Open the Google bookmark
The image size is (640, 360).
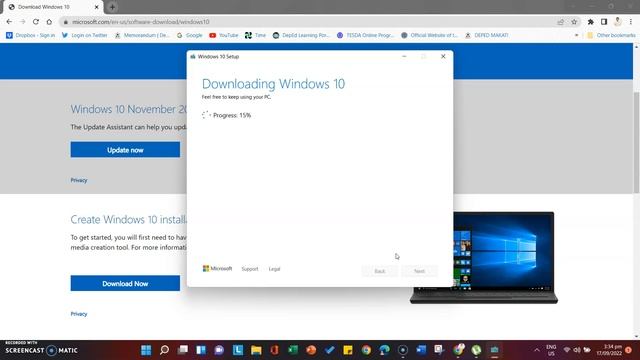[x=190, y=36]
